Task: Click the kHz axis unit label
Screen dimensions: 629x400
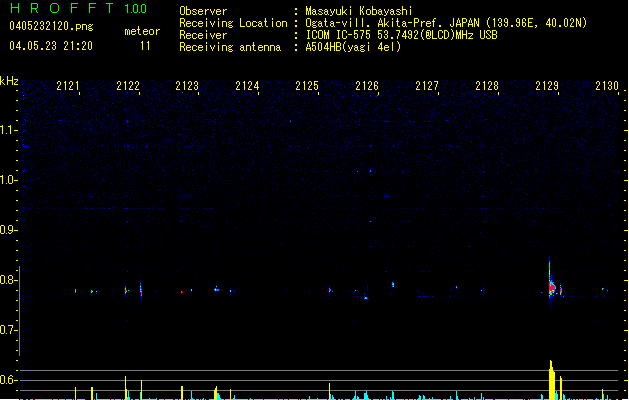Action: pos(9,81)
